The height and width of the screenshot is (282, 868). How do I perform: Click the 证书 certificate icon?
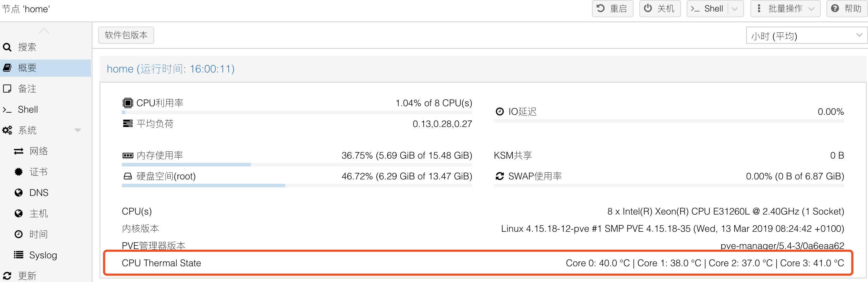coord(19,172)
